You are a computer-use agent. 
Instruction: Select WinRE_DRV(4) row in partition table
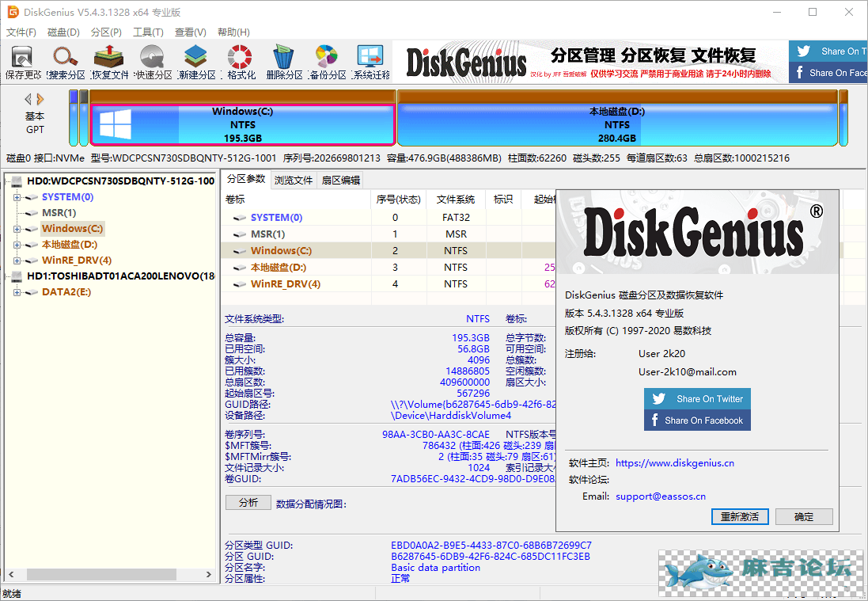pos(389,284)
